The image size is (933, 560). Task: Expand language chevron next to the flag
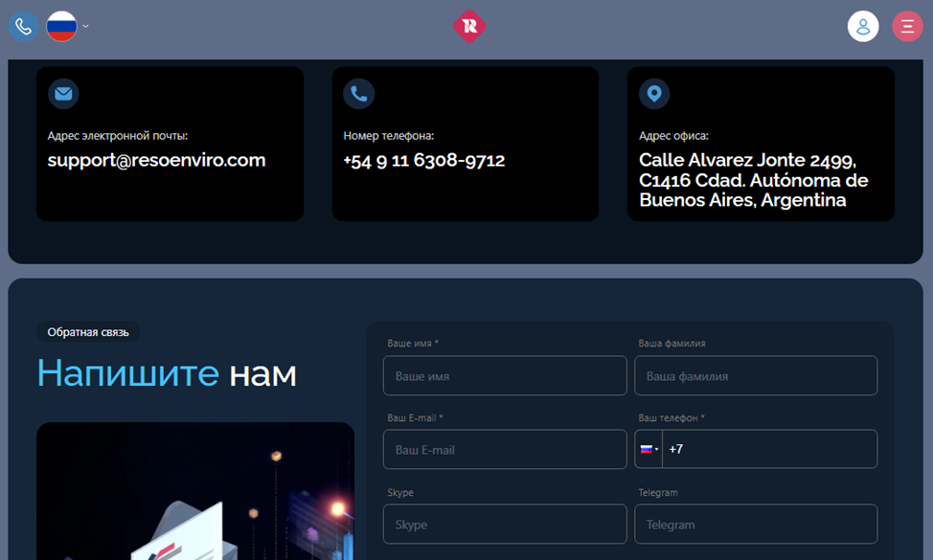click(85, 26)
